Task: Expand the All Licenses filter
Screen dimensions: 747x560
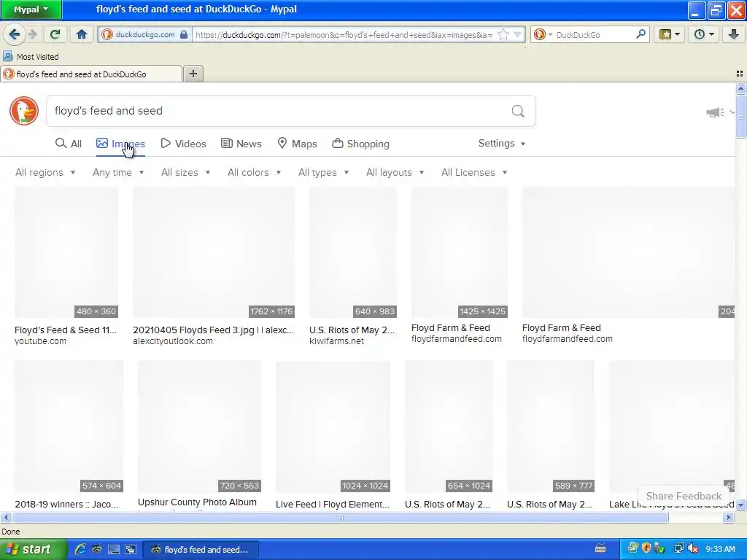Action: (474, 172)
